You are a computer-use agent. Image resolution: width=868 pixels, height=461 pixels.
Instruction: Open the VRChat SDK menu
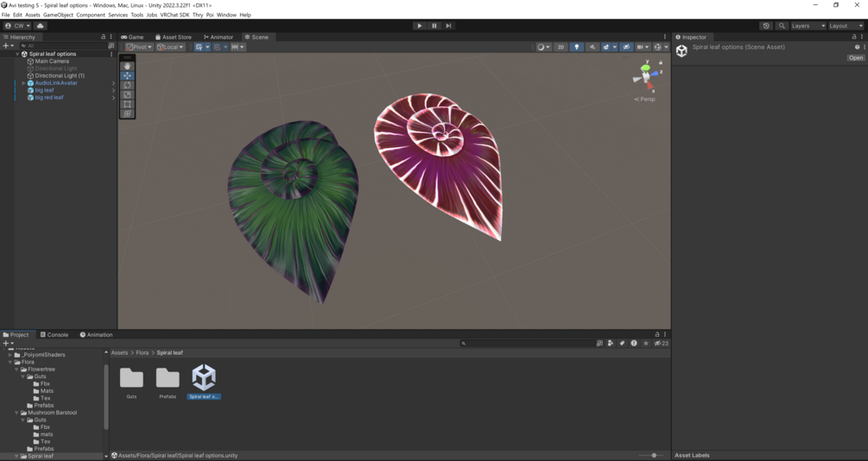point(174,15)
